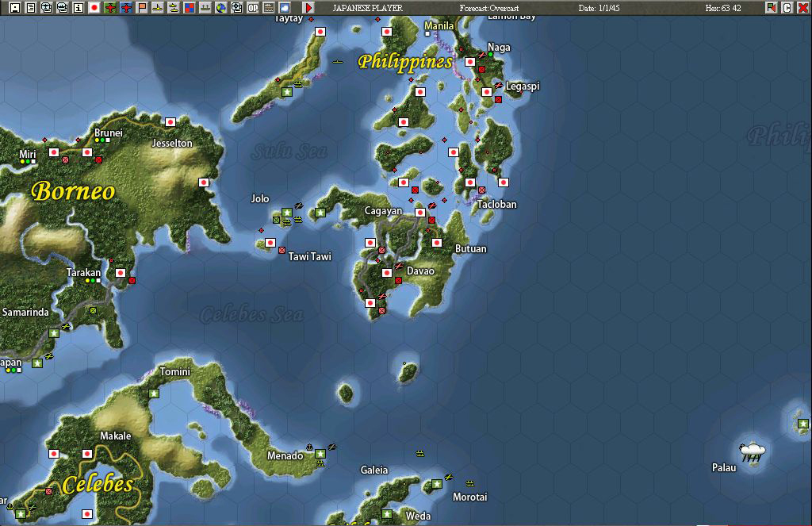Select the Japanese base icon at Davao
Image resolution: width=812 pixels, height=526 pixels.
click(387, 273)
